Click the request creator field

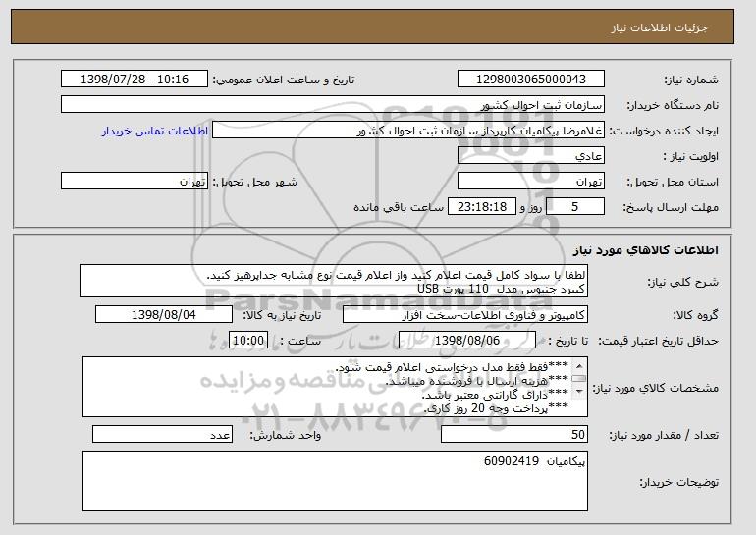pyautogui.click(x=408, y=131)
